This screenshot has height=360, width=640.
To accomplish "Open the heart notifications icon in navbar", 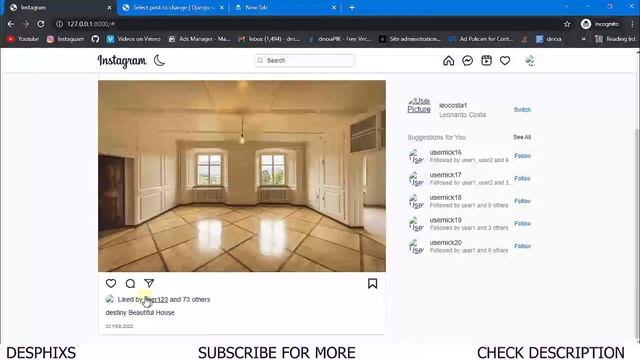I will 505,61.
